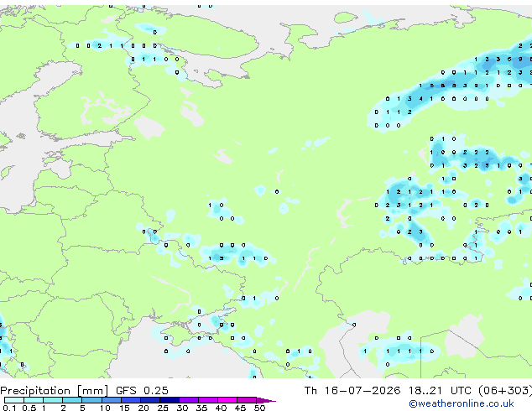The height and width of the screenshot is (411, 532).
Task: Click the "Th 16-07-2026" forecast date
Action: [352, 391]
